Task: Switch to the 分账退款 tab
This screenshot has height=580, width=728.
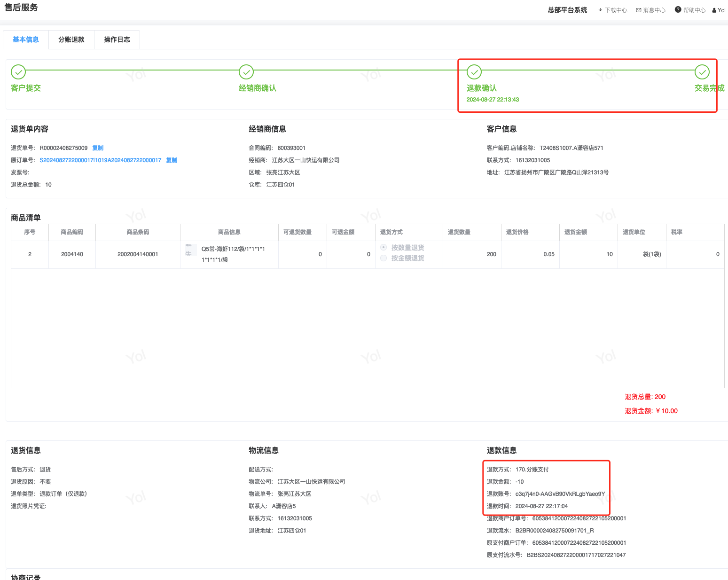Action: [71, 39]
